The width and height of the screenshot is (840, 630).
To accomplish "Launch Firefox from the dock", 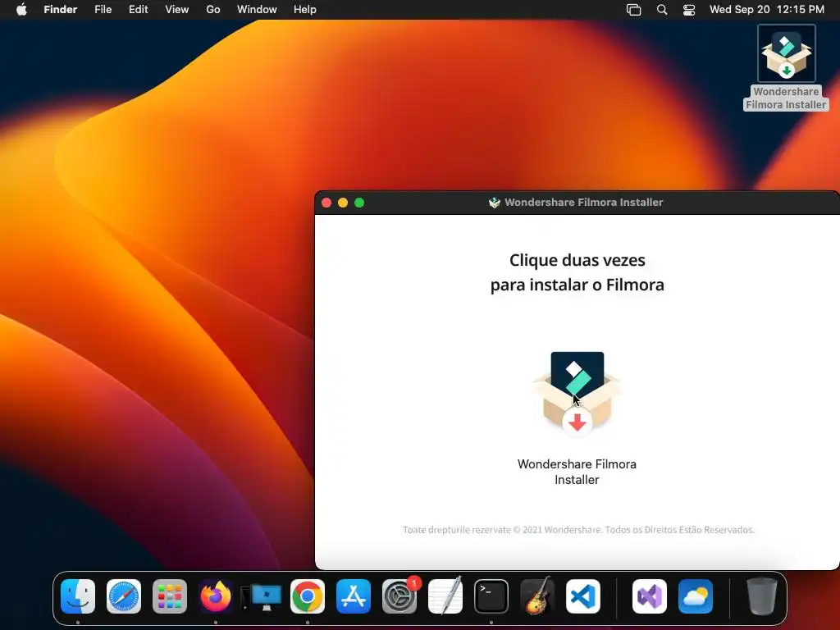I will (216, 596).
